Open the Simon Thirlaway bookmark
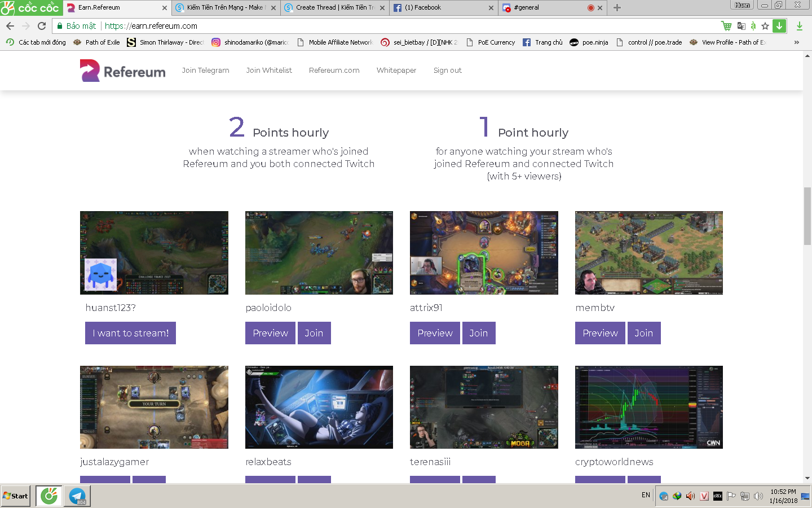Image resolution: width=812 pixels, height=508 pixels. coord(165,42)
